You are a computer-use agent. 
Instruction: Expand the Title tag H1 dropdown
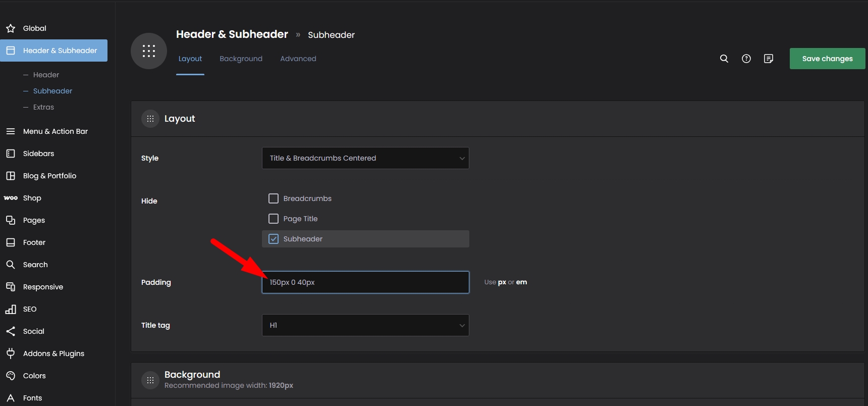pyautogui.click(x=365, y=325)
